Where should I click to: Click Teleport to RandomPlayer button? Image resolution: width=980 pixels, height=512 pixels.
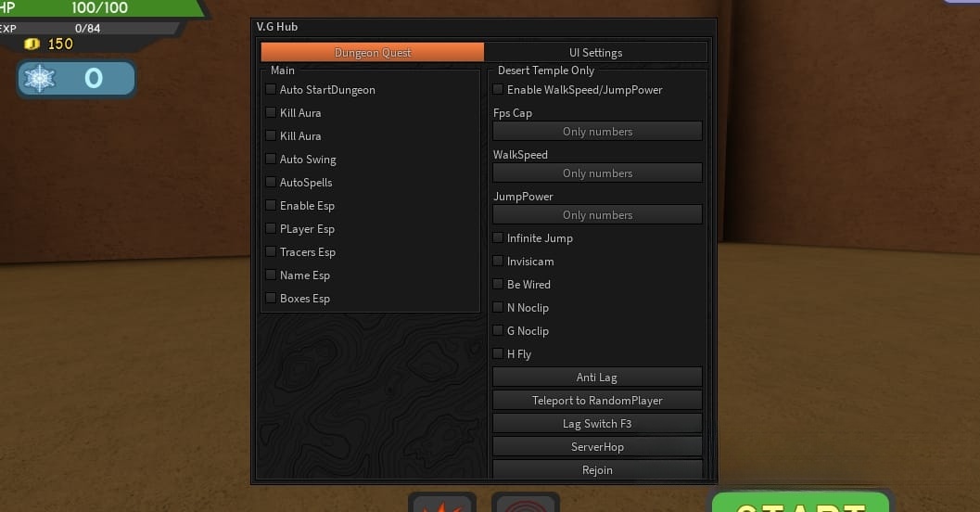click(x=597, y=400)
